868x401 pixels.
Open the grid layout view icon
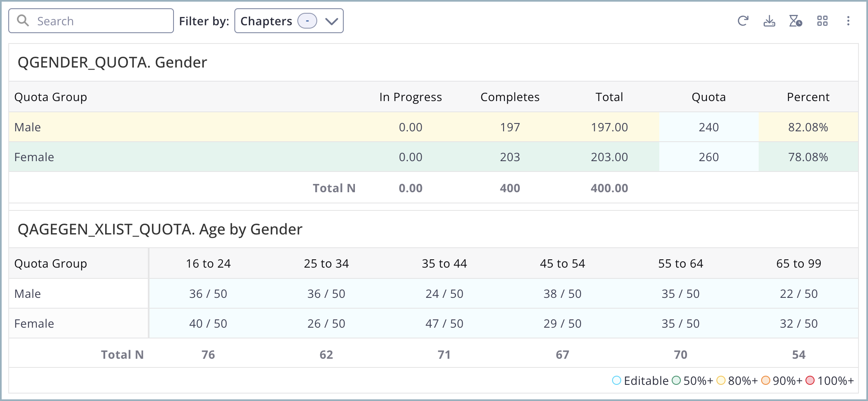coord(822,21)
